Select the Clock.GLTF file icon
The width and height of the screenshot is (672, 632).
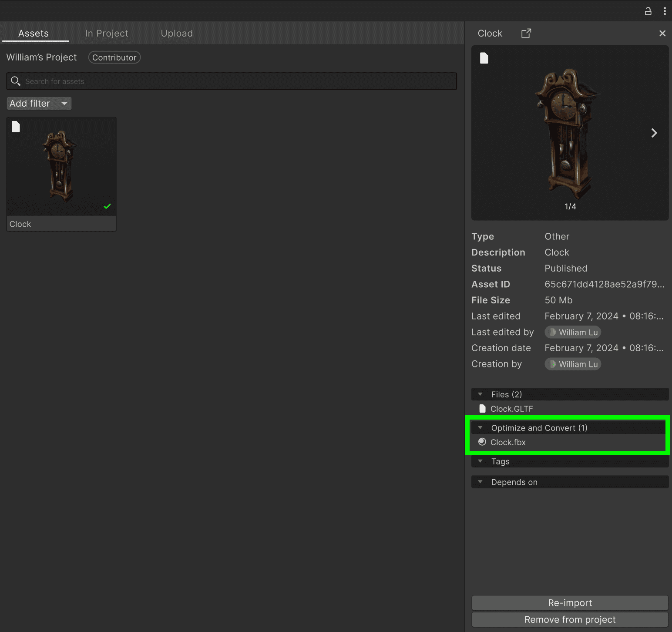(482, 408)
